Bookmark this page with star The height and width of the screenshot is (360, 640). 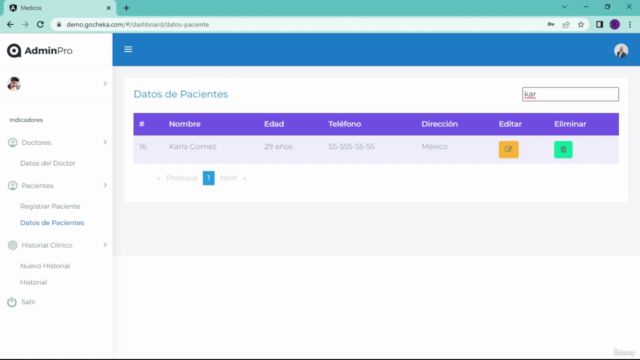click(x=581, y=24)
